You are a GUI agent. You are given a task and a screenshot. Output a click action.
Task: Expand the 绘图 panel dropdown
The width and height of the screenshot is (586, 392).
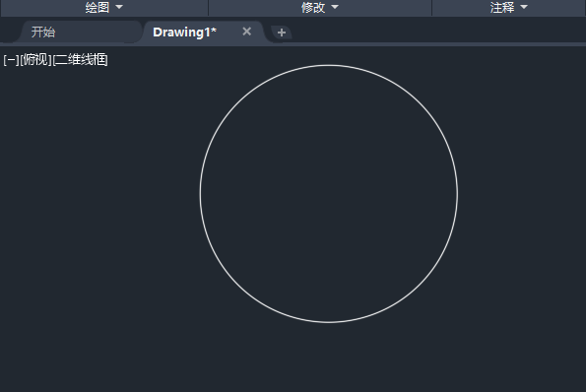104,8
